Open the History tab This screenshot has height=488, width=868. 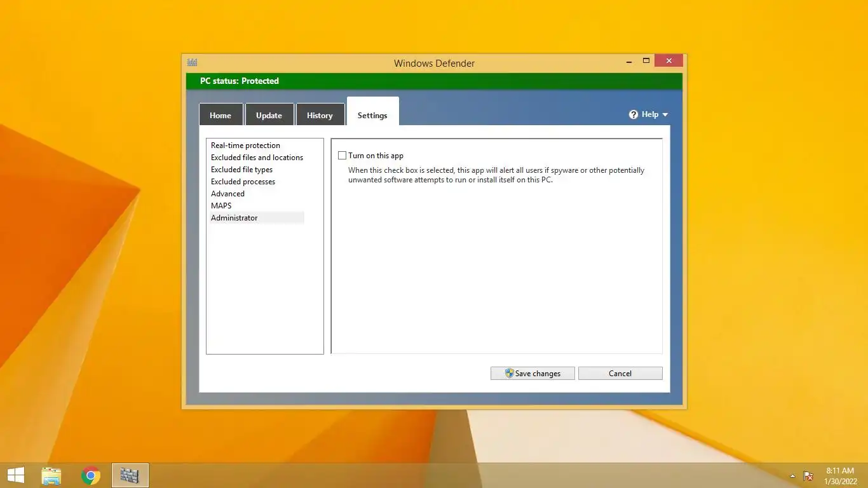click(x=320, y=115)
